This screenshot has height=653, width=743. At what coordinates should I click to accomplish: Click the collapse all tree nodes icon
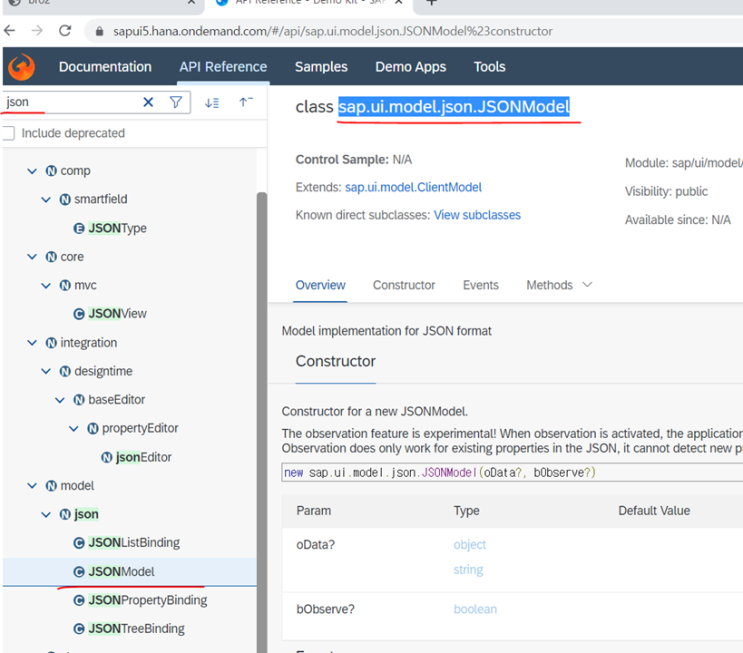[x=246, y=102]
